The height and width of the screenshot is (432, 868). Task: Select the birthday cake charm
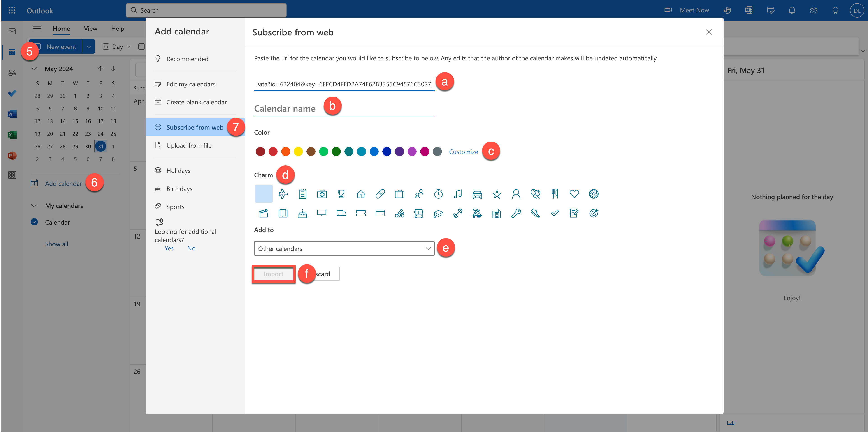(x=302, y=213)
